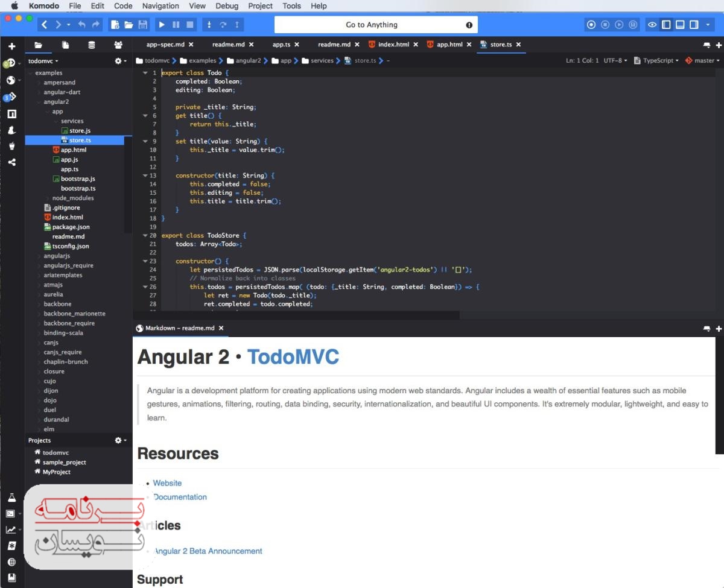Collapse the examples folder in tree
The height and width of the screenshot is (588, 724).
[30, 73]
